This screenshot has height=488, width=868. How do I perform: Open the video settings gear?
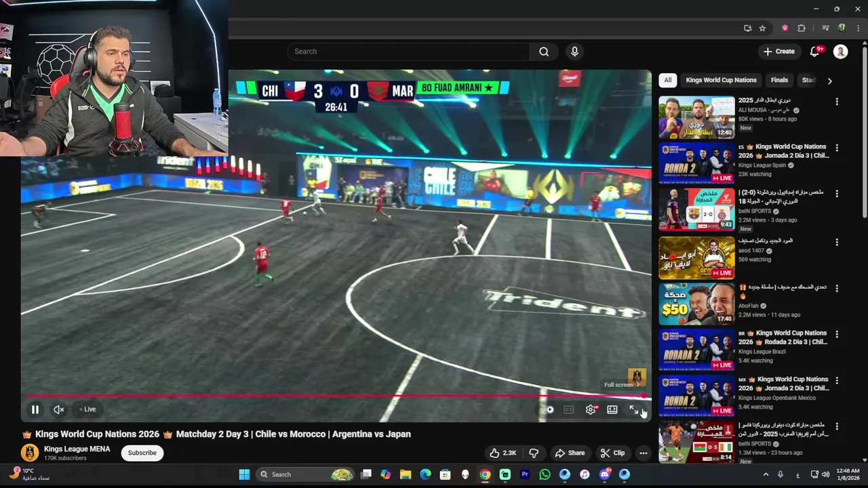[x=591, y=409]
